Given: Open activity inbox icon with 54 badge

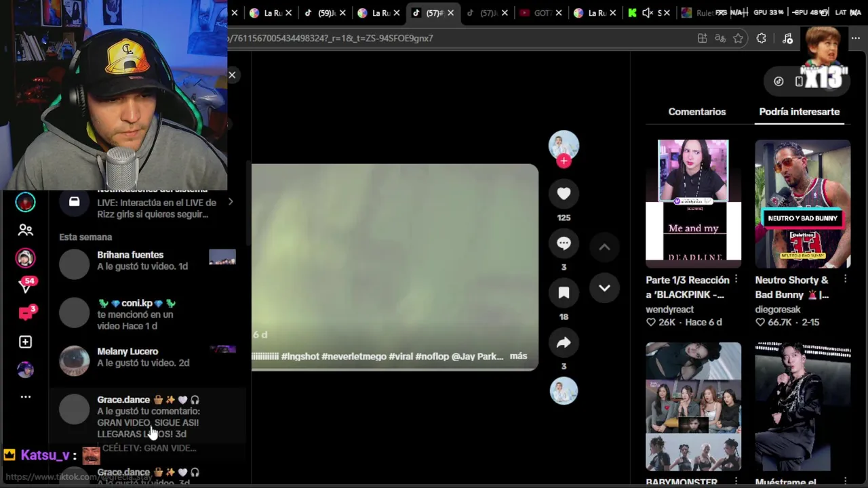Looking at the screenshot, I should point(26,286).
